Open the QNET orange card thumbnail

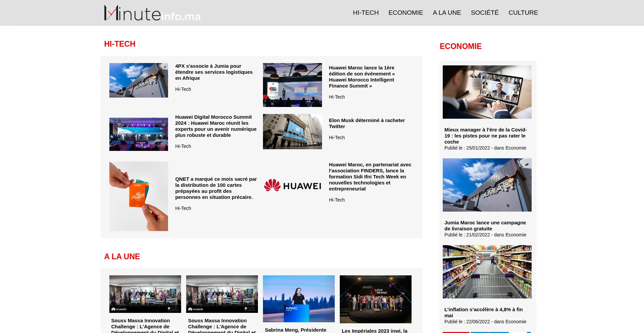pyautogui.click(x=139, y=196)
